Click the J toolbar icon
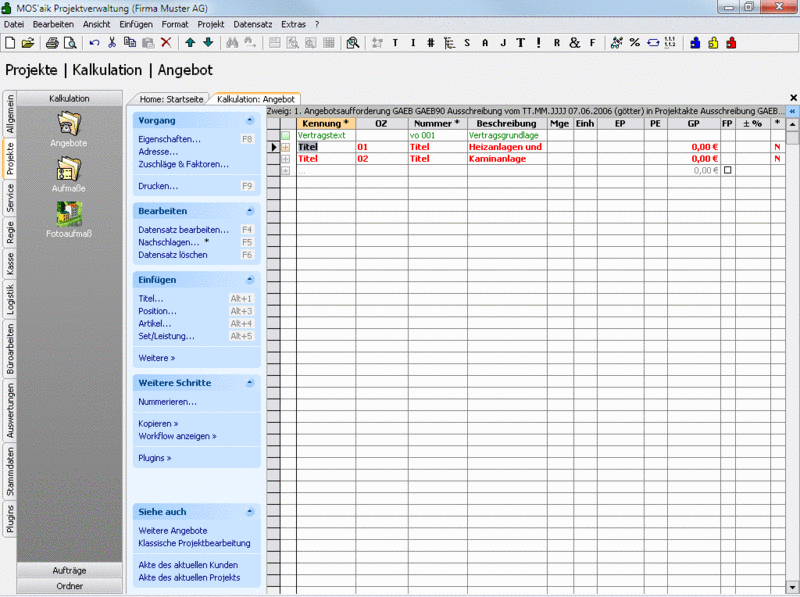This screenshot has height=597, width=800. click(x=503, y=43)
